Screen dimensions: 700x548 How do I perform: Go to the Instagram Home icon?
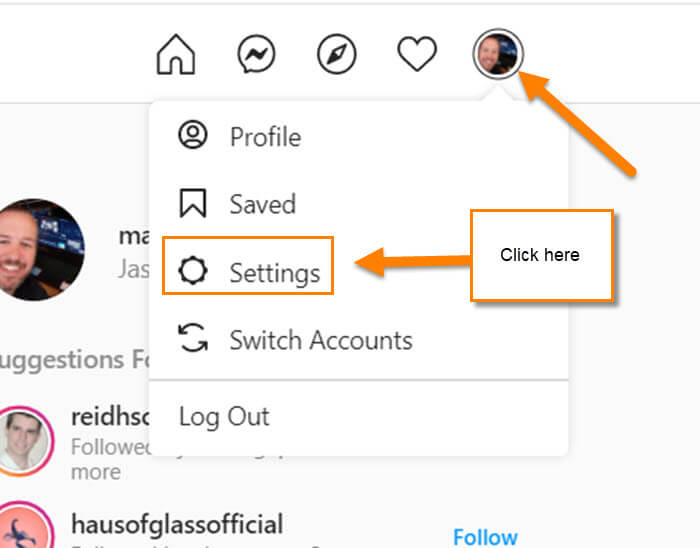(176, 54)
